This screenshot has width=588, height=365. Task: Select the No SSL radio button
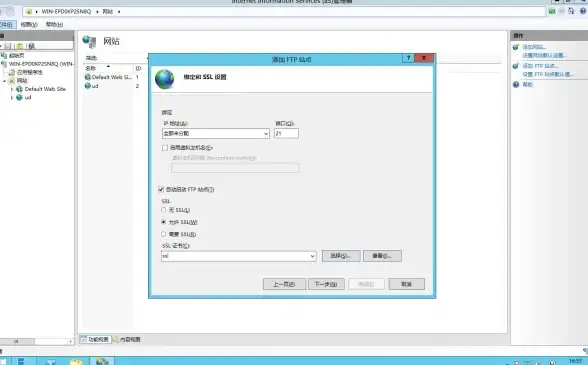point(164,210)
